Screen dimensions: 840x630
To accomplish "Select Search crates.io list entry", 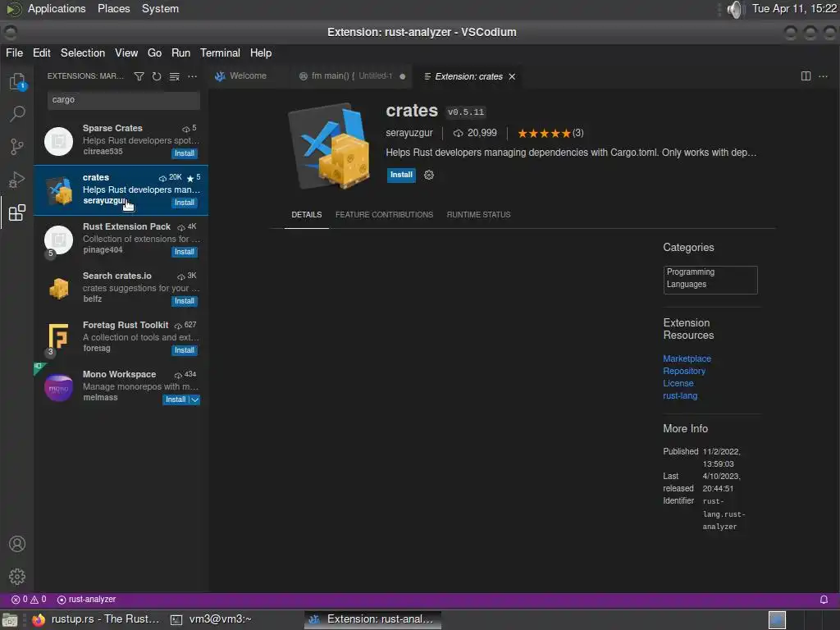I will tap(121, 289).
